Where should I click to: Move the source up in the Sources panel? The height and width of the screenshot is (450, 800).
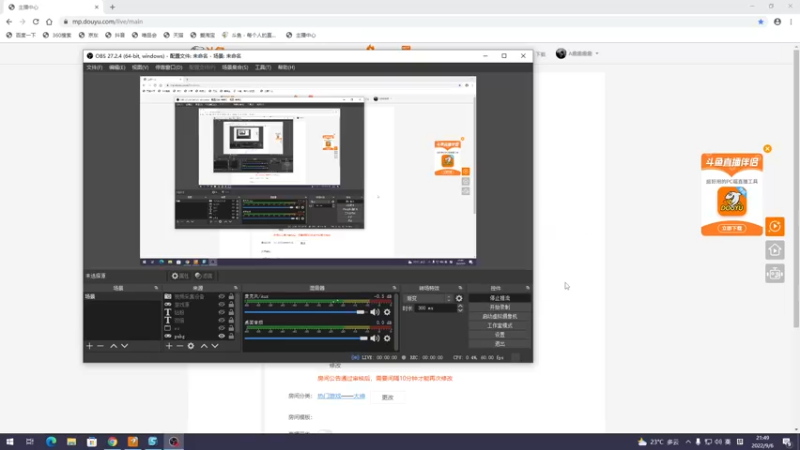[204, 346]
